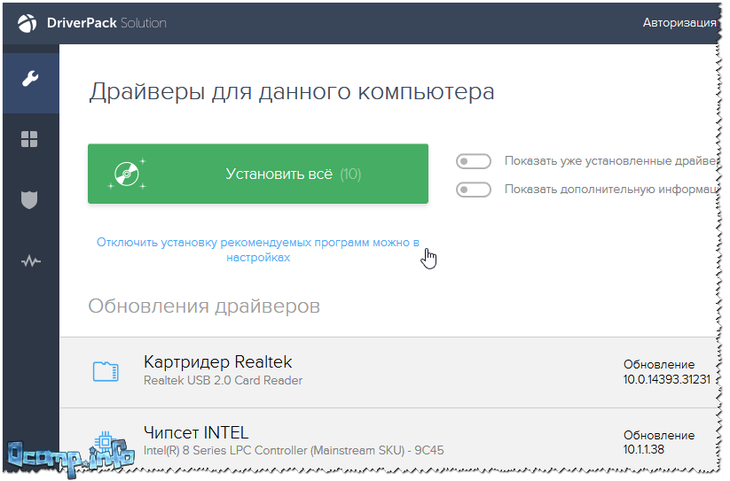Select the Картридер Realtek driver row title
The height and width of the screenshot is (481, 730).
pyautogui.click(x=217, y=361)
